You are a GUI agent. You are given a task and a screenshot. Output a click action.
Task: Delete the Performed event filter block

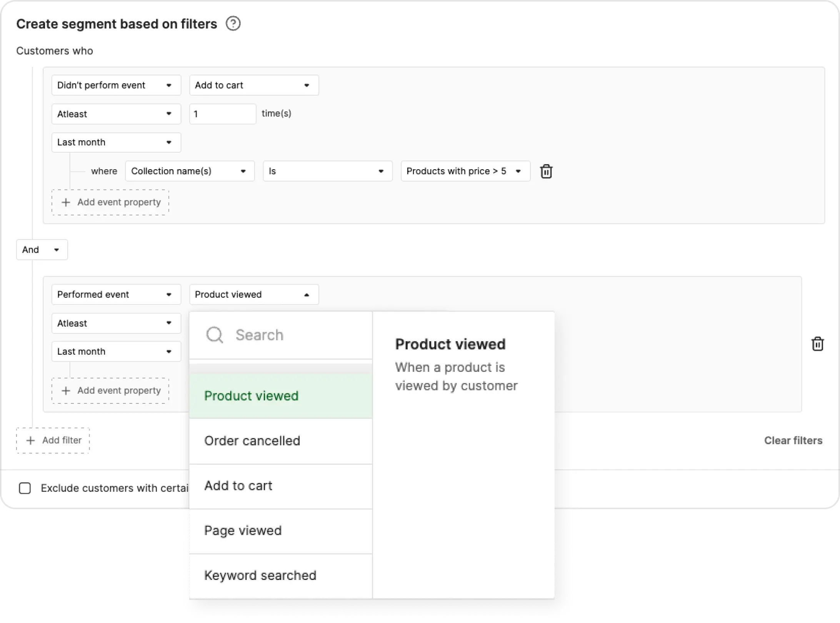click(x=817, y=344)
